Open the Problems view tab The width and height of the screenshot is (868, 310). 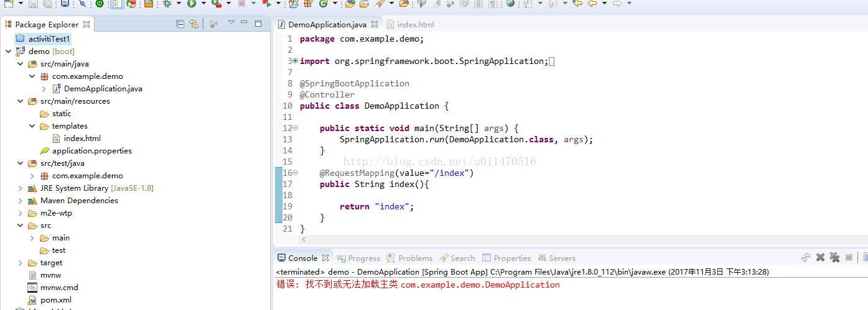click(409, 258)
